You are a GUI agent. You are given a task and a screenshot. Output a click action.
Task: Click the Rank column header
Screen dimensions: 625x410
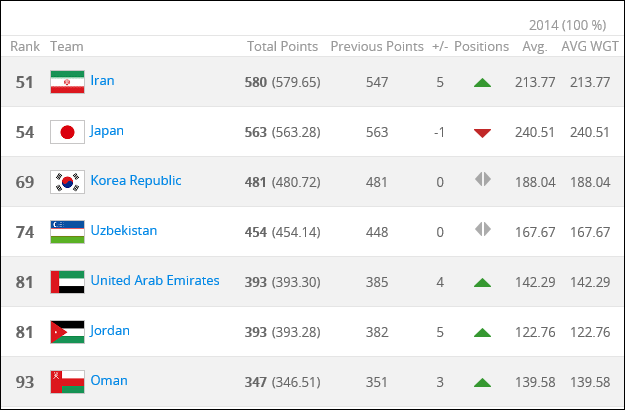click(x=25, y=46)
